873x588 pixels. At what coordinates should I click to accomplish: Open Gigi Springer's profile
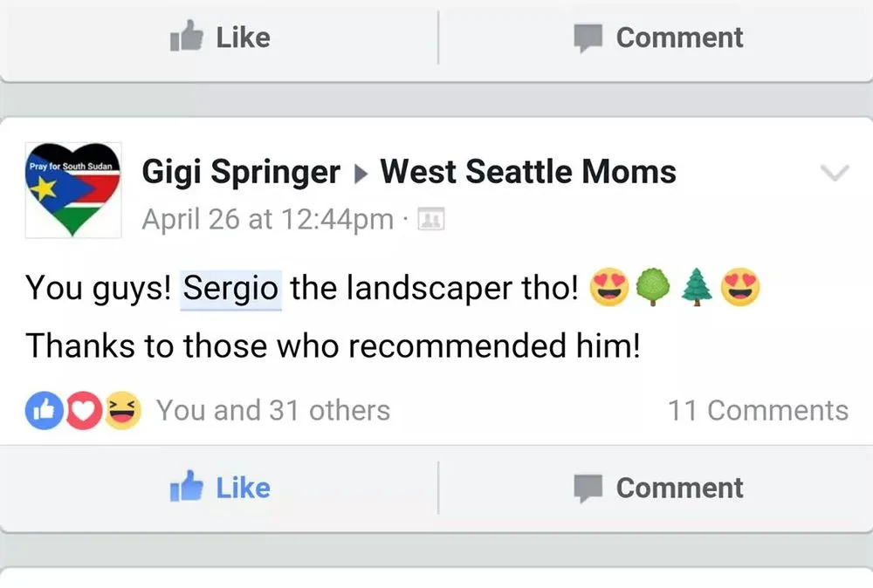[240, 171]
